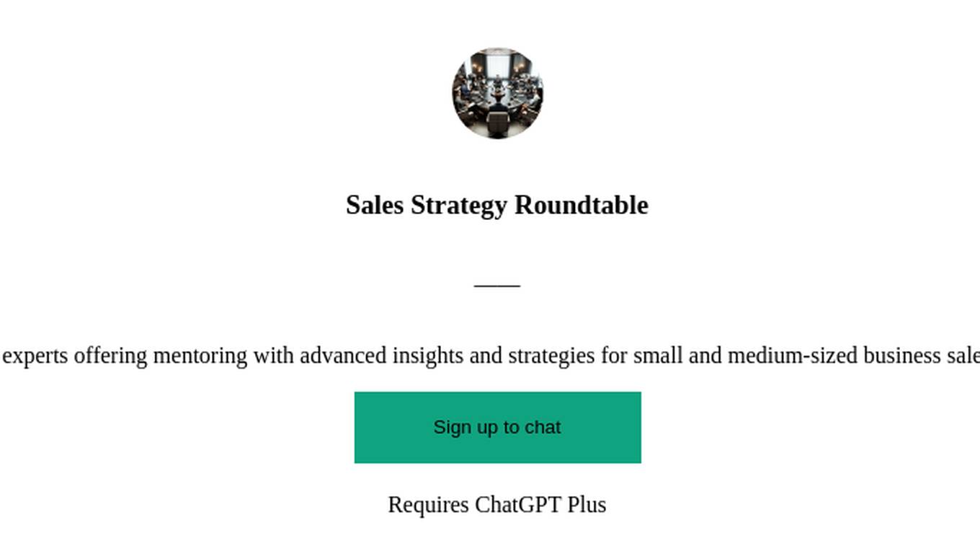
Task: Click the "Sign up to chat" button
Action: 497,427
